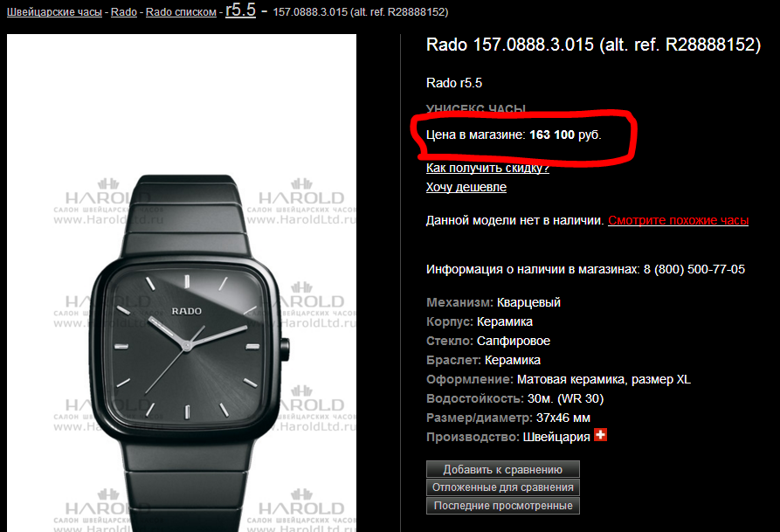Click the Добавить к сравнению button
Screen dimensions: 780x532
503,469
